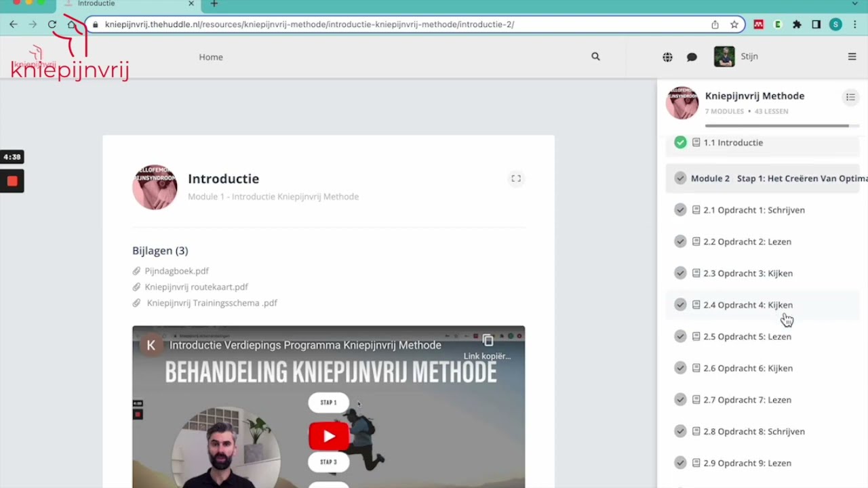Click the red stop recording button
The height and width of the screenshot is (488, 868).
coord(12,181)
